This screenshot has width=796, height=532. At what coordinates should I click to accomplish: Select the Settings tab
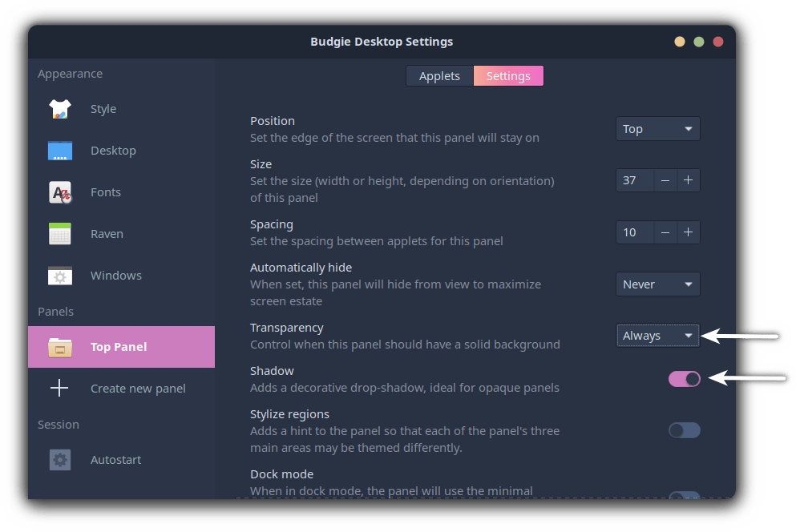508,76
